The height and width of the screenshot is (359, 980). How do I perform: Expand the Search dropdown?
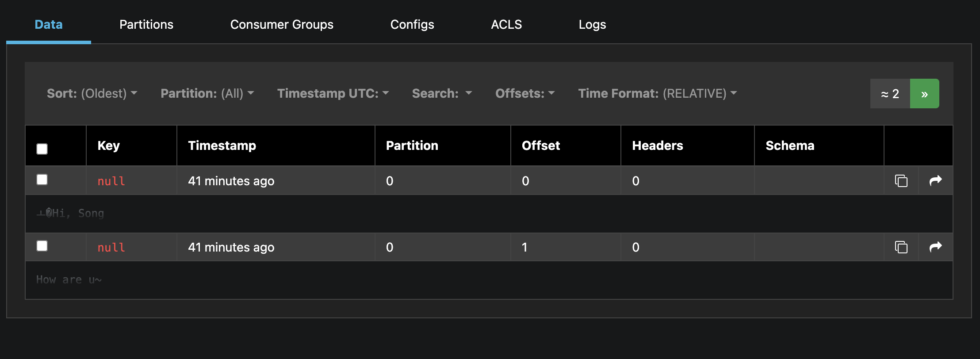coord(442,93)
